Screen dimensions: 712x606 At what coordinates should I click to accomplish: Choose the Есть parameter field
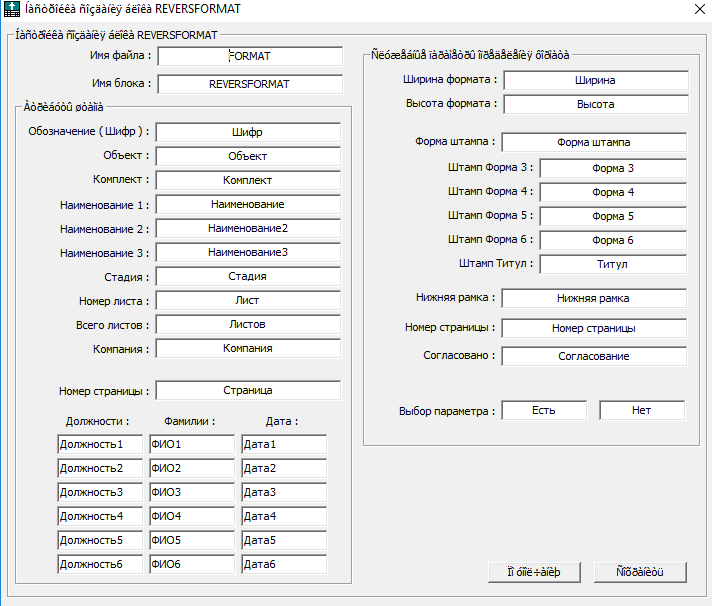pyautogui.click(x=544, y=410)
